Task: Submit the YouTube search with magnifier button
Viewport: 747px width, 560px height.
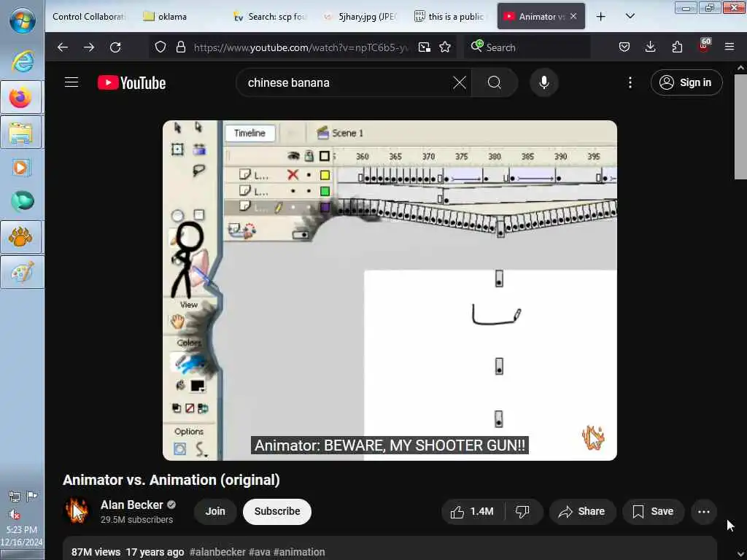Action: click(x=495, y=83)
